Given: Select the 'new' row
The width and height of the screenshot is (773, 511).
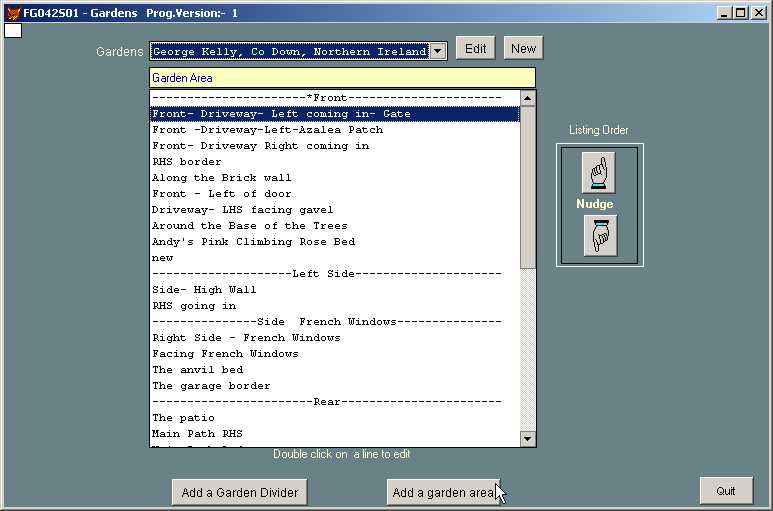Looking at the screenshot, I should pyautogui.click(x=335, y=258).
